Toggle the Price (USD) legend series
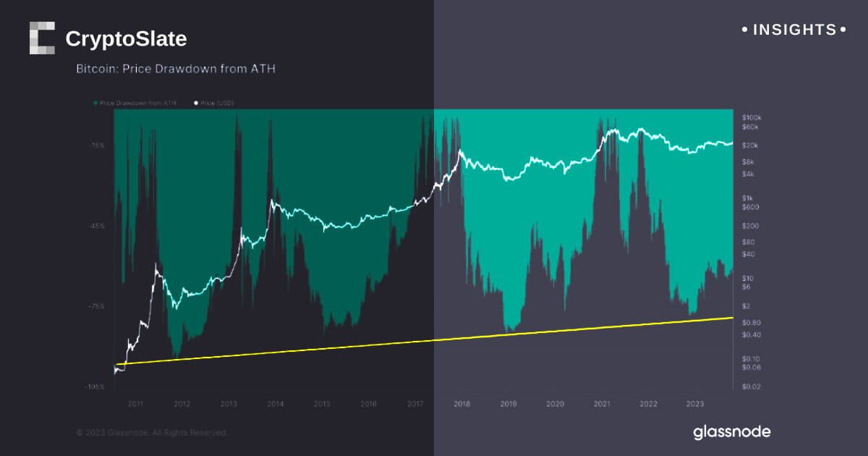Viewport: 868px width, 456px height. click(x=218, y=104)
